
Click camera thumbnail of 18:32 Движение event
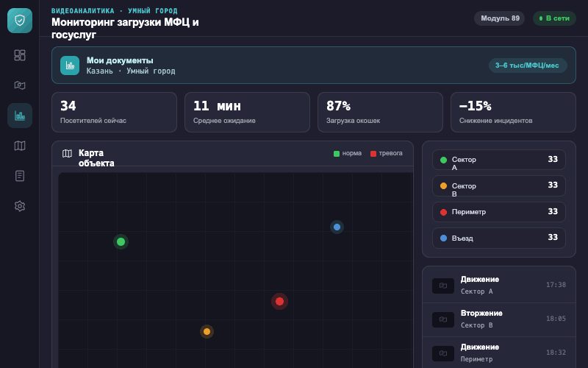click(443, 353)
